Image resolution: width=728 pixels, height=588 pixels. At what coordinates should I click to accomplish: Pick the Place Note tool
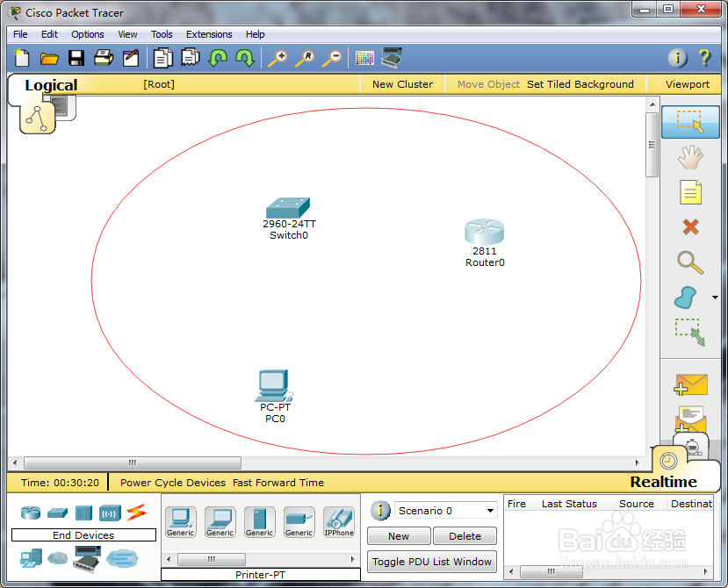click(690, 192)
